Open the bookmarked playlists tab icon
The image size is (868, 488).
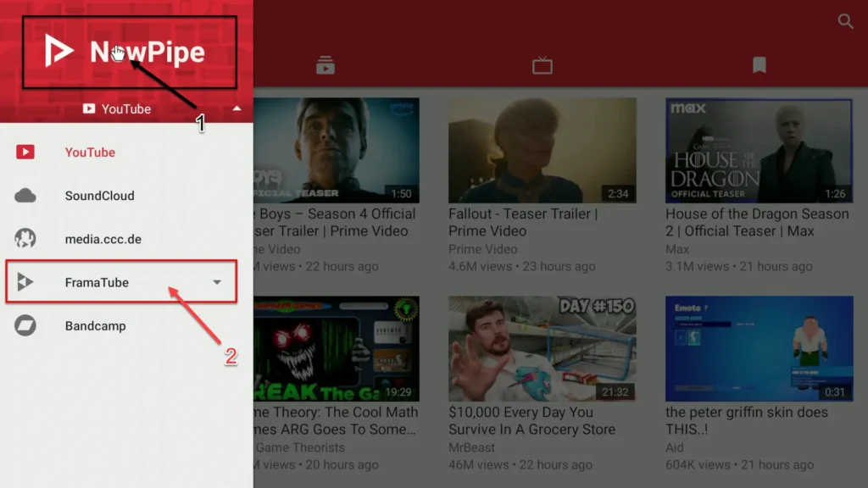coord(759,65)
